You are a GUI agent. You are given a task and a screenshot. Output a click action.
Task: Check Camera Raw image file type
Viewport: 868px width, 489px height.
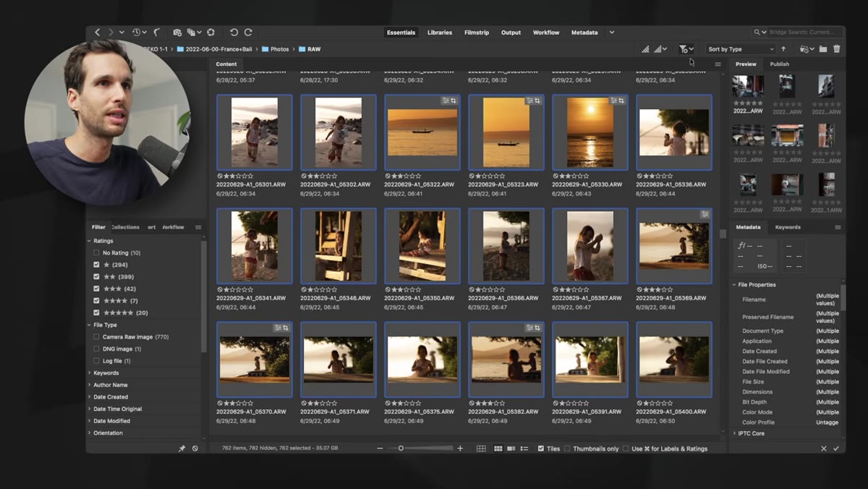(96, 337)
